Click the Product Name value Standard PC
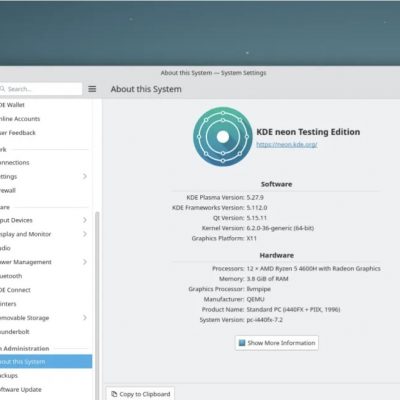Image resolution: width=400 pixels, height=400 pixels. (x=293, y=309)
